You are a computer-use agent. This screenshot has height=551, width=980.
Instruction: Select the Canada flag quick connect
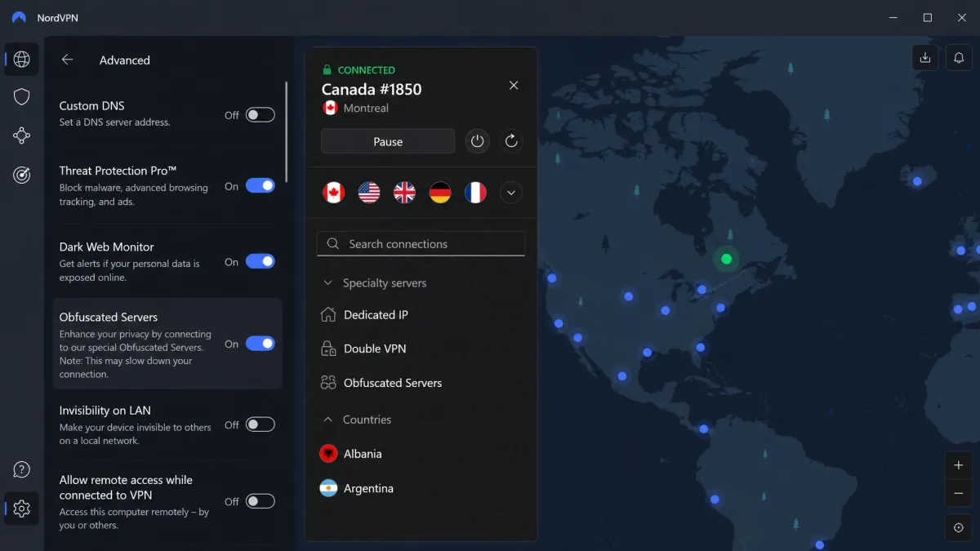pyautogui.click(x=333, y=193)
